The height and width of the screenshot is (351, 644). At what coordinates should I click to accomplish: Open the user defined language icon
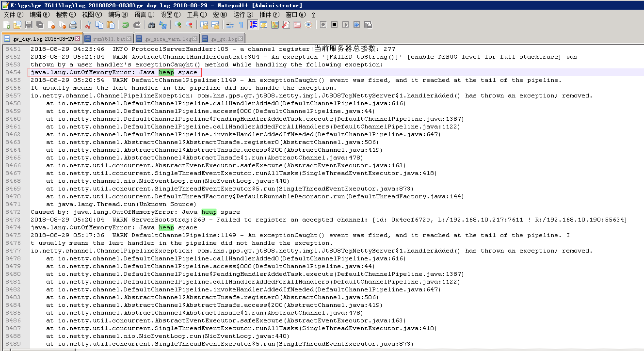[263, 25]
